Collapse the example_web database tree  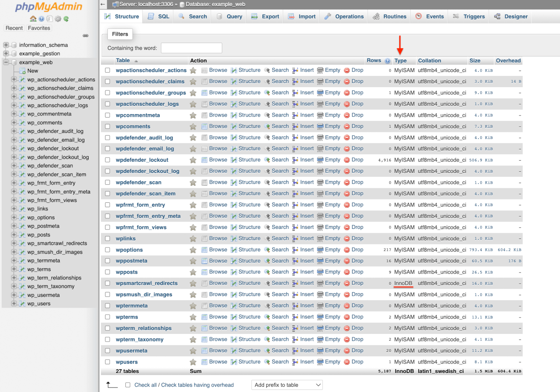(x=6, y=62)
